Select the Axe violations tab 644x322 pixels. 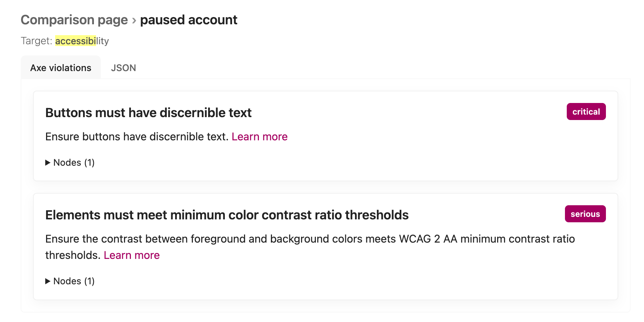[61, 67]
